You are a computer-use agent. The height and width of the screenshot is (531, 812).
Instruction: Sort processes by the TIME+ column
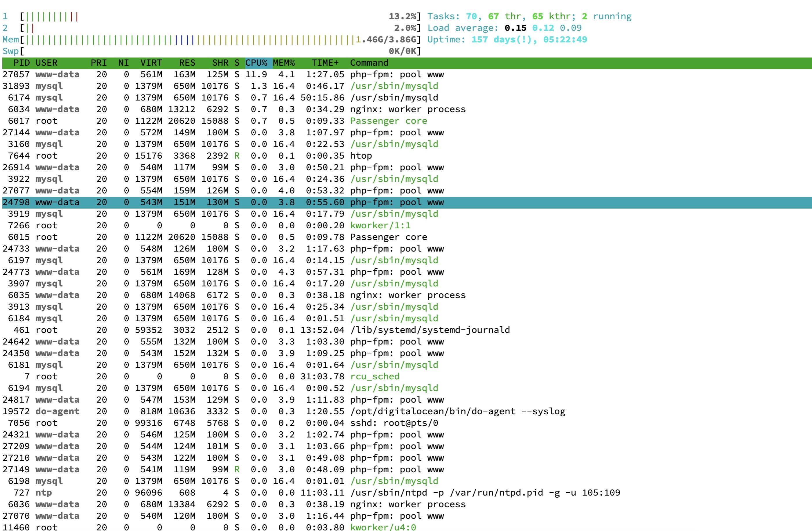tap(325, 63)
